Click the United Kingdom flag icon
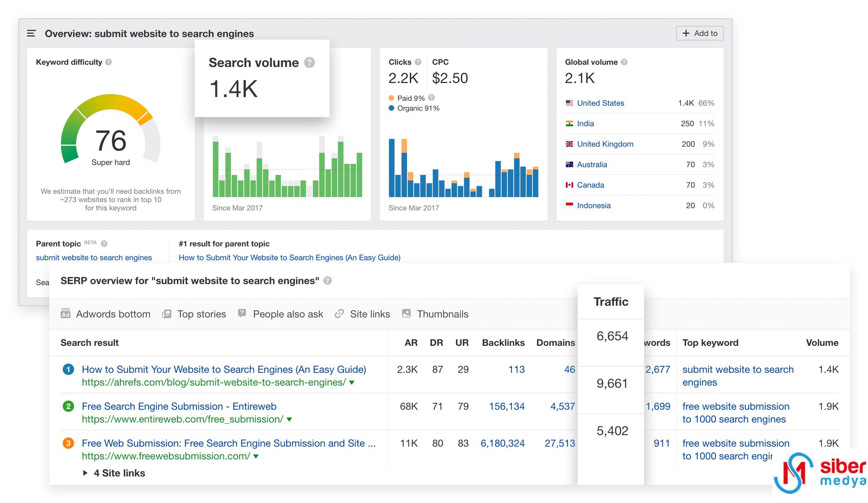This screenshot has width=868, height=503. [569, 144]
